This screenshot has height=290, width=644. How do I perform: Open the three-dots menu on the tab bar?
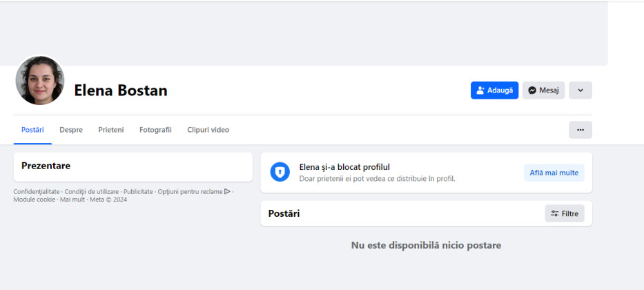(x=580, y=130)
